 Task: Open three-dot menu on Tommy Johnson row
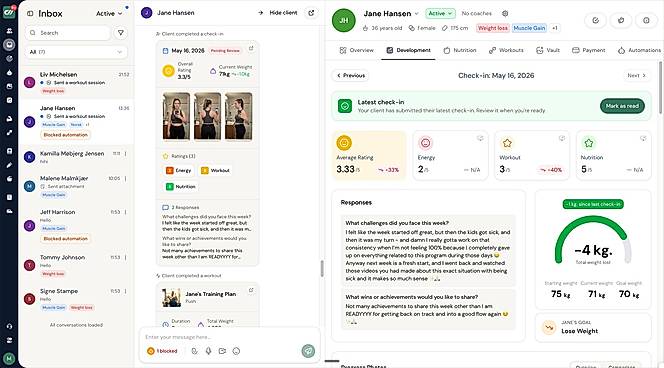point(125,257)
